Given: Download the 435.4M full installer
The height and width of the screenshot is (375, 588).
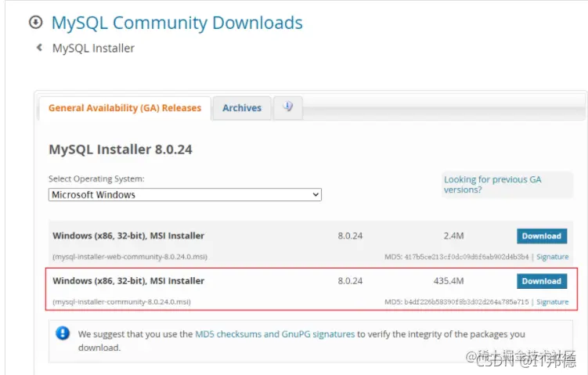Looking at the screenshot, I should (542, 281).
